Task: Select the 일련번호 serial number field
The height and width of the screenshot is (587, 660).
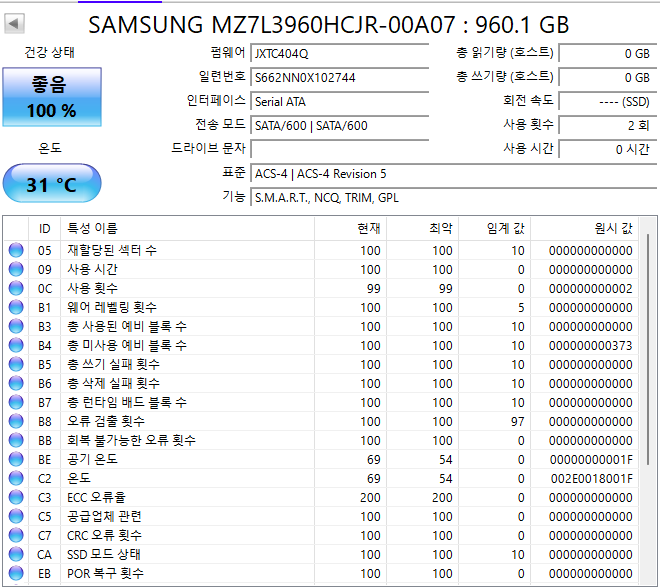Action: (348, 78)
